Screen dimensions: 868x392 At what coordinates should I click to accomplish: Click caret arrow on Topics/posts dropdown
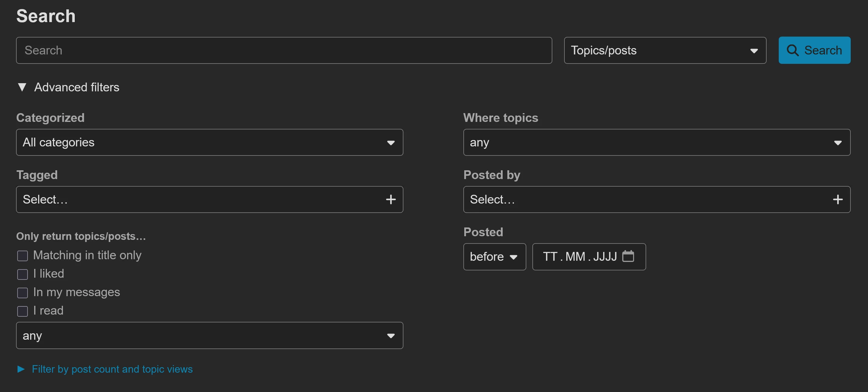click(x=754, y=51)
